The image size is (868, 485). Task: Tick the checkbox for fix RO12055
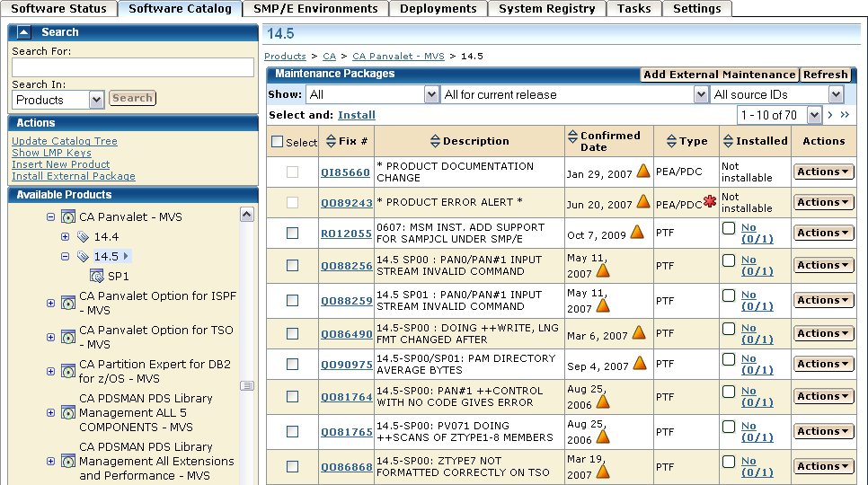(x=292, y=233)
